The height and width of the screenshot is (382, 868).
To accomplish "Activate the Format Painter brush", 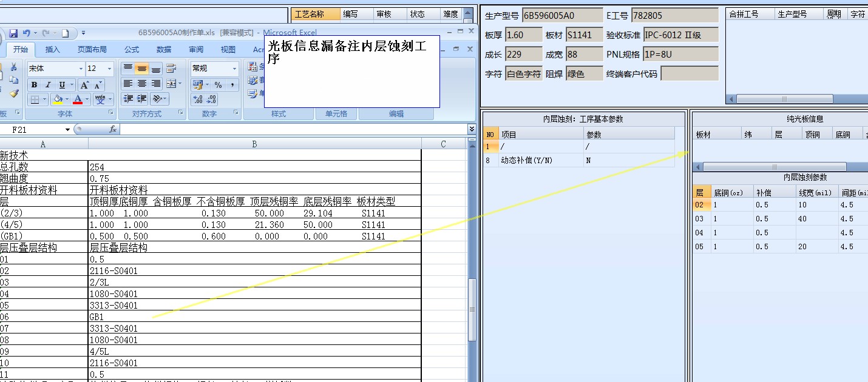I will click(13, 93).
